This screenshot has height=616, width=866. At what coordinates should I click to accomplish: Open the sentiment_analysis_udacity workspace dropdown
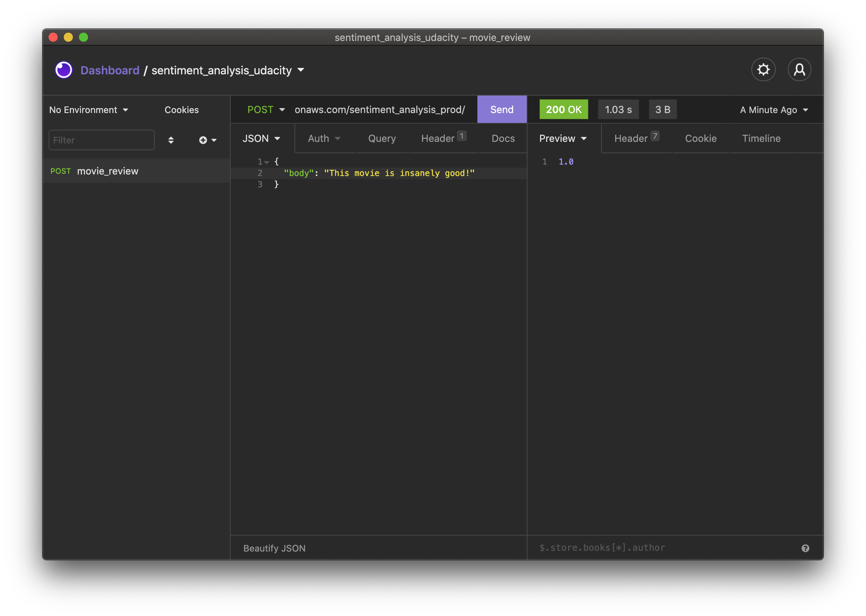coord(301,70)
